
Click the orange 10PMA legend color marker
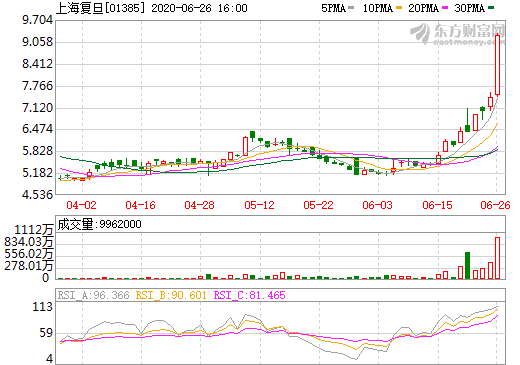coord(399,8)
